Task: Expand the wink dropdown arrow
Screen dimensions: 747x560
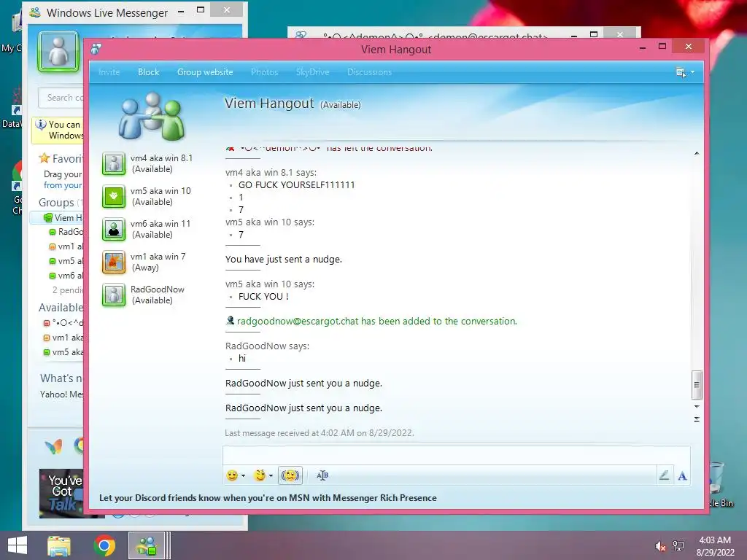Action: point(271,475)
